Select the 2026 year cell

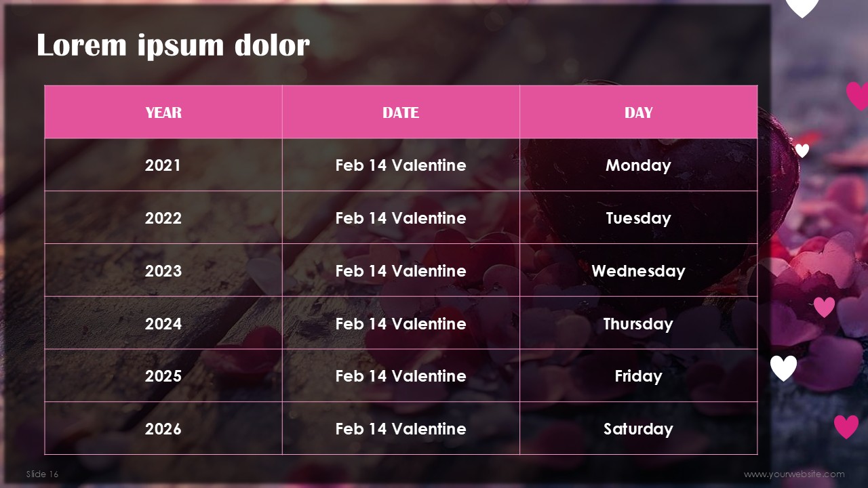(x=163, y=428)
